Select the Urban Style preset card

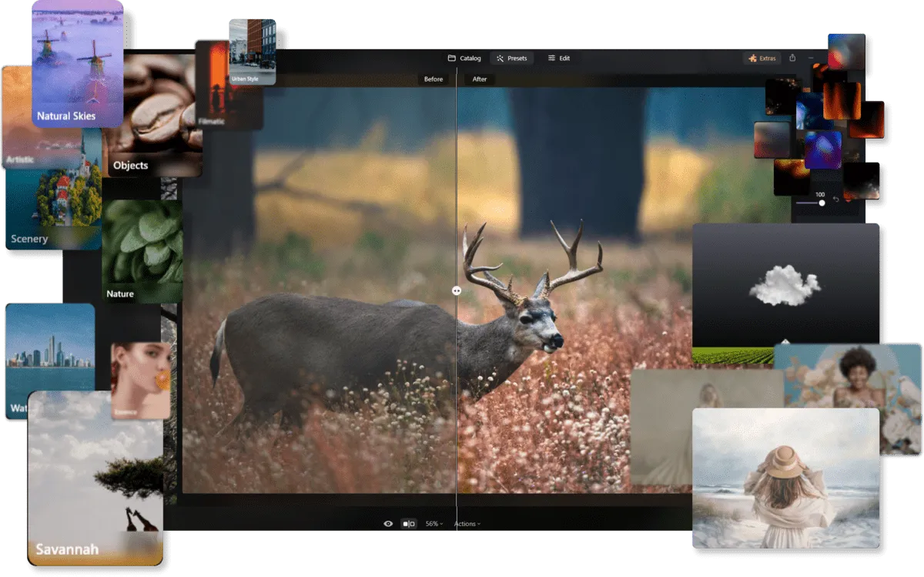[x=253, y=52]
